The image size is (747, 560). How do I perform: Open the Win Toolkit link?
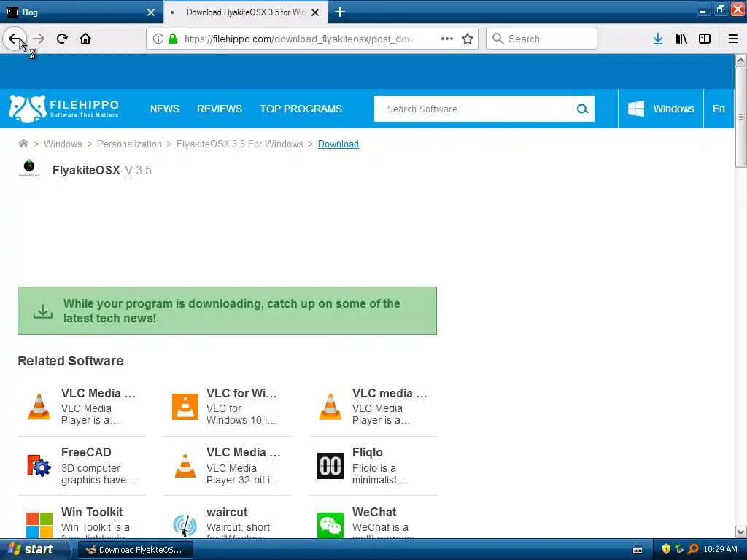[92, 512]
